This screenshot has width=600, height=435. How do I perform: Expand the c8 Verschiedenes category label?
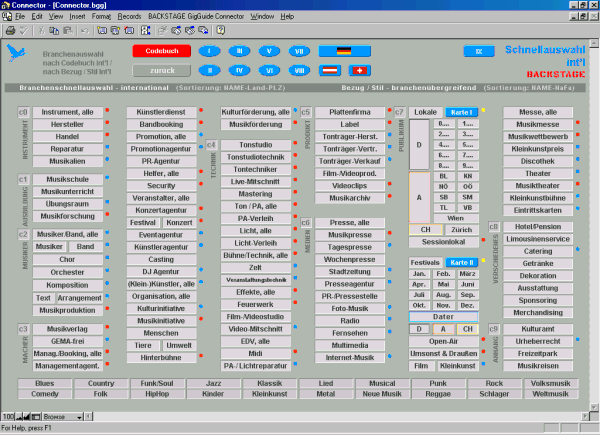[x=494, y=227]
